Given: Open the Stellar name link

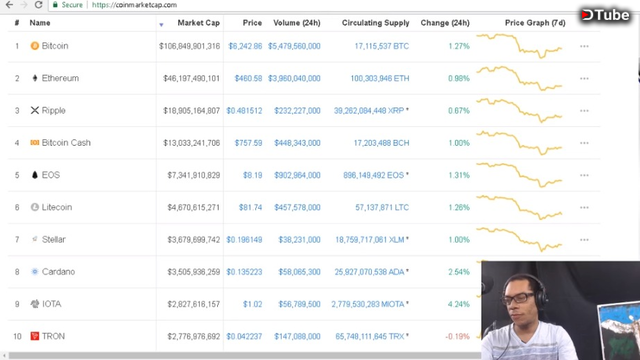Looking at the screenshot, I should [53, 239].
